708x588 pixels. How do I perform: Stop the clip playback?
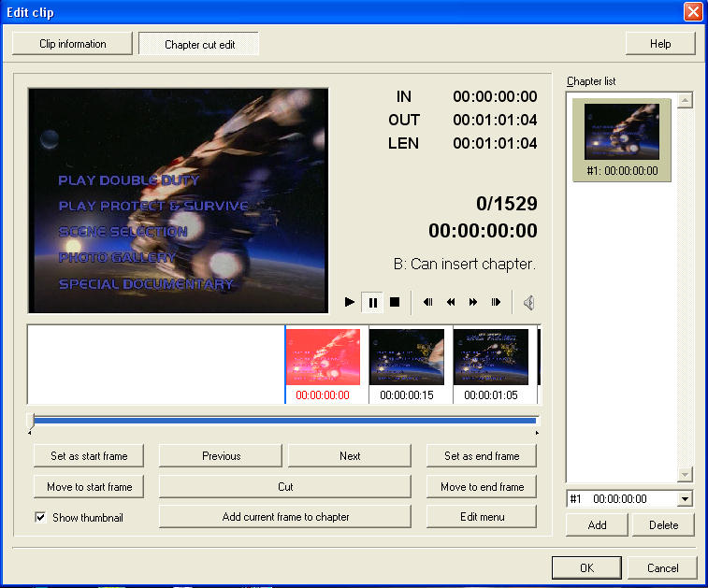395,302
